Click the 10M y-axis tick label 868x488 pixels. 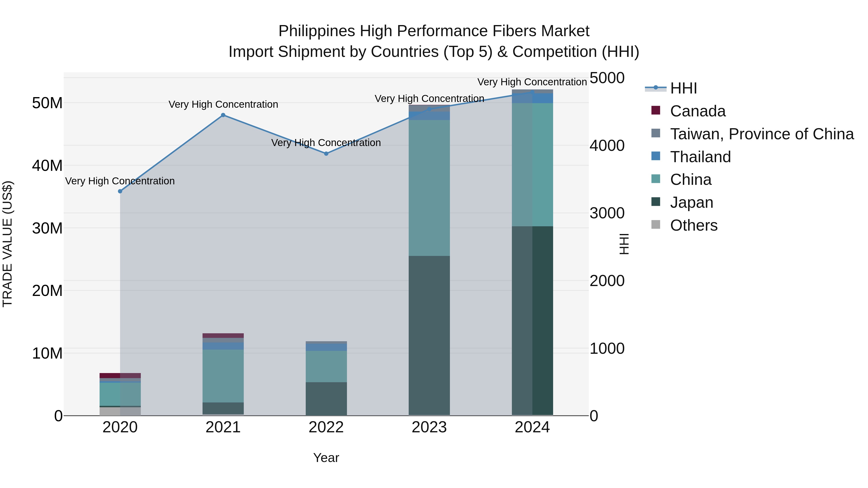[47, 353]
